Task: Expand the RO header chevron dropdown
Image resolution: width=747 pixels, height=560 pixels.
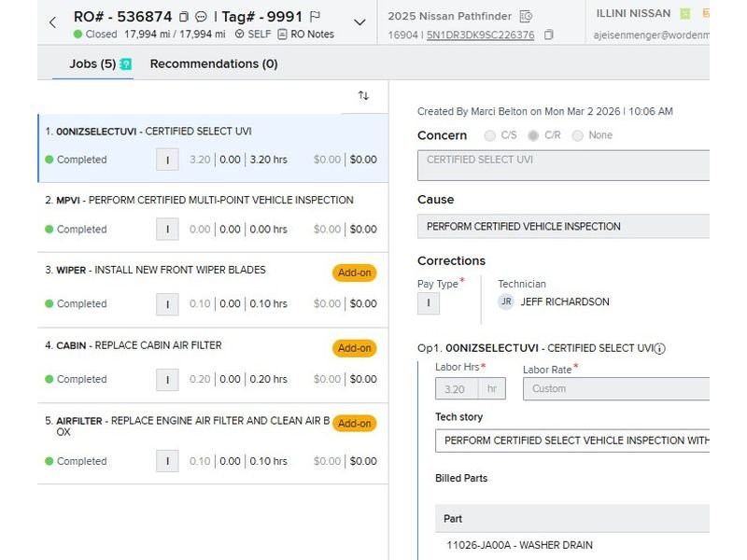Action: (x=359, y=22)
